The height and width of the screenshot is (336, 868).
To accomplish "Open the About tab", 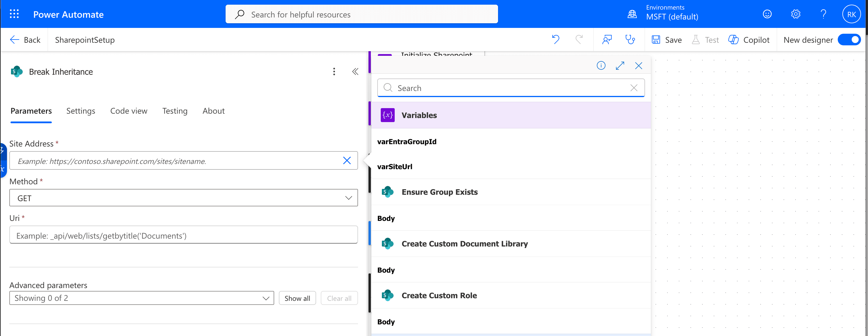I will (213, 111).
